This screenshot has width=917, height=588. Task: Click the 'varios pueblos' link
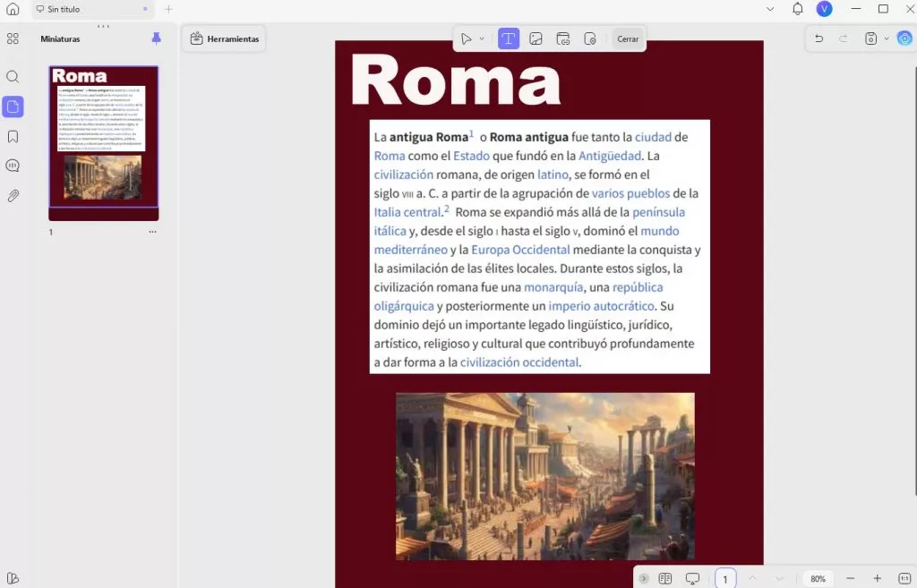point(630,193)
